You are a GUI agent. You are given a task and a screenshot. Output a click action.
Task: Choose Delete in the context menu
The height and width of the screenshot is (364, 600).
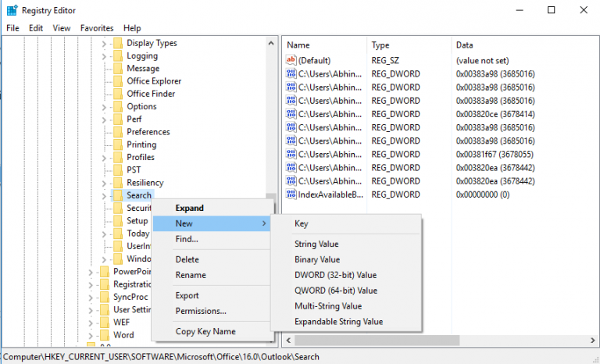click(x=212, y=259)
